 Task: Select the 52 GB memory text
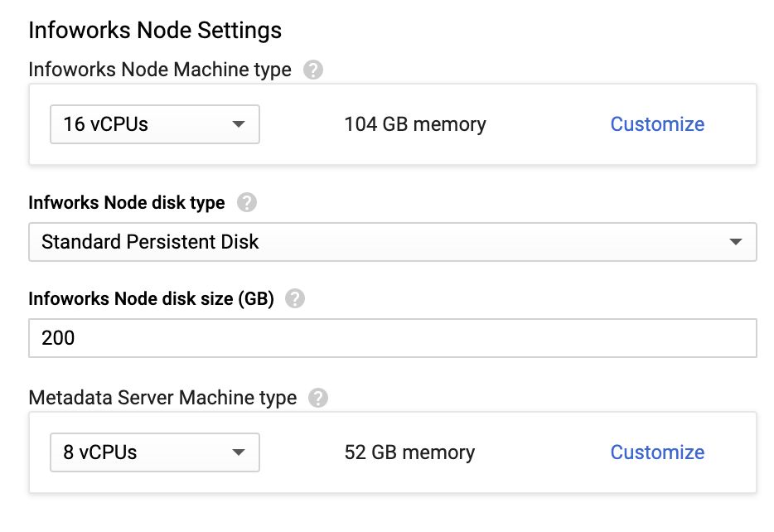pyautogui.click(x=409, y=452)
